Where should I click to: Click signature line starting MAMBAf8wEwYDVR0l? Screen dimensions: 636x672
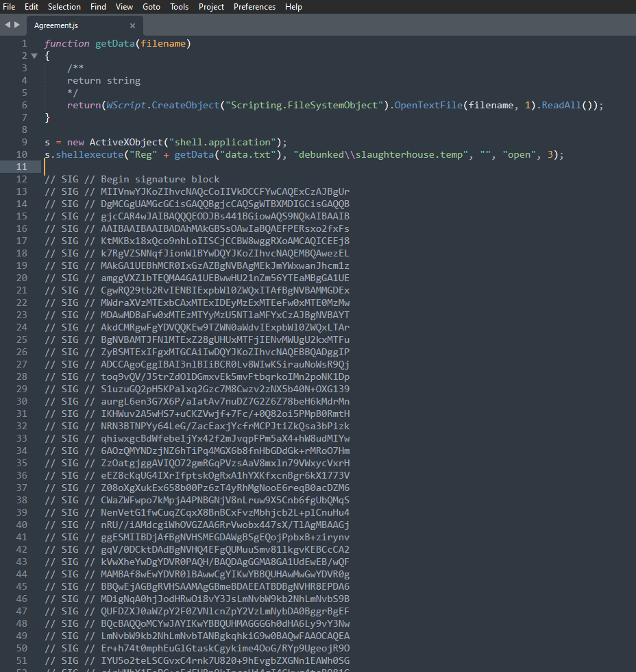click(225, 575)
